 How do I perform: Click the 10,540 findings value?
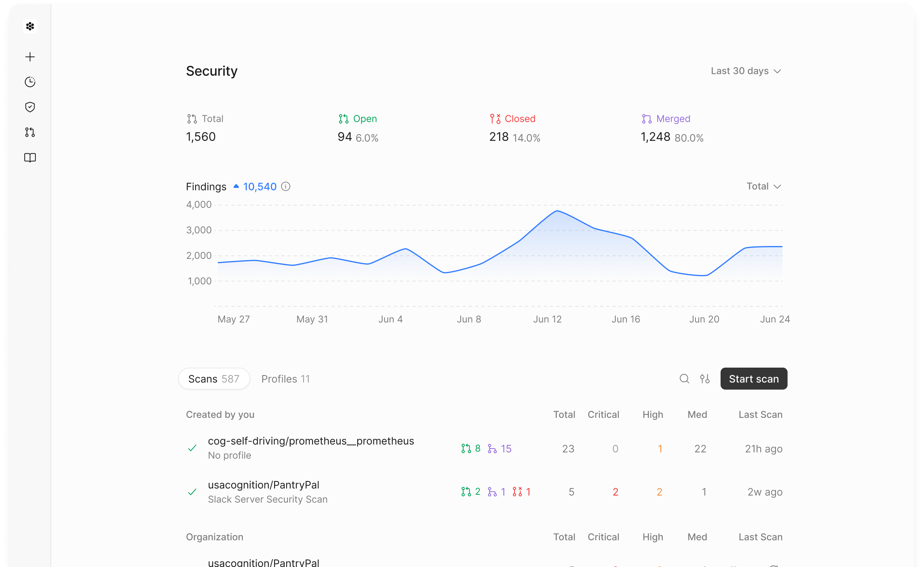(x=260, y=186)
